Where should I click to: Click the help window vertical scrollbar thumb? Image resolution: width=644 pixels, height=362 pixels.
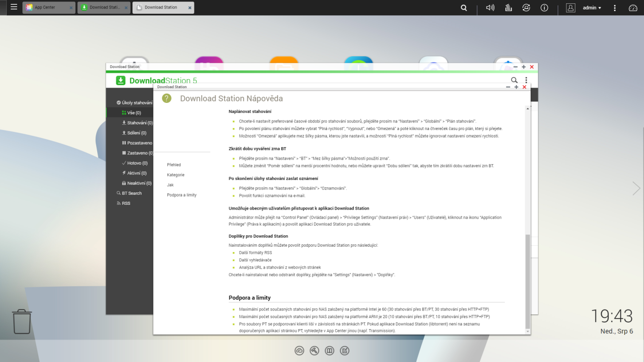pyautogui.click(x=528, y=281)
